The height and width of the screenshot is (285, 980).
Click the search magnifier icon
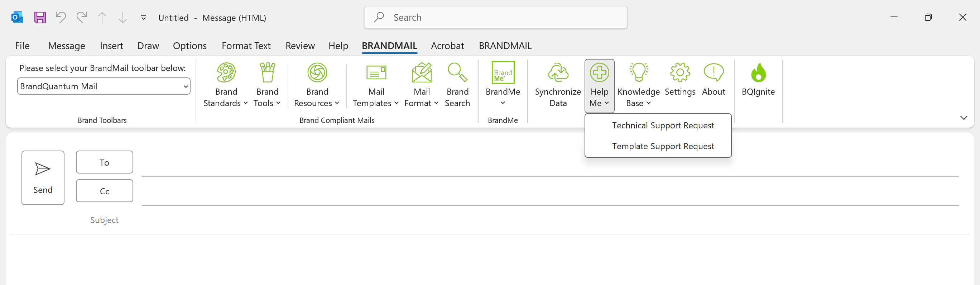click(x=379, y=17)
